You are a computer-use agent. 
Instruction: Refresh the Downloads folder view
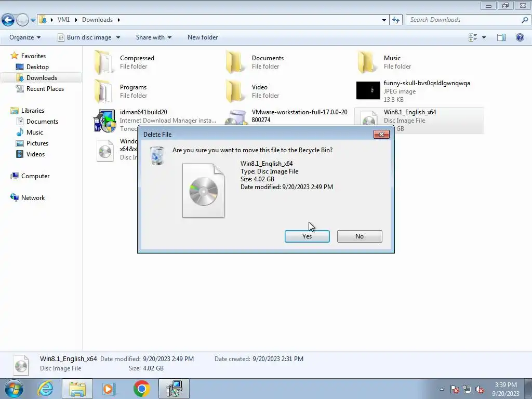(x=395, y=20)
